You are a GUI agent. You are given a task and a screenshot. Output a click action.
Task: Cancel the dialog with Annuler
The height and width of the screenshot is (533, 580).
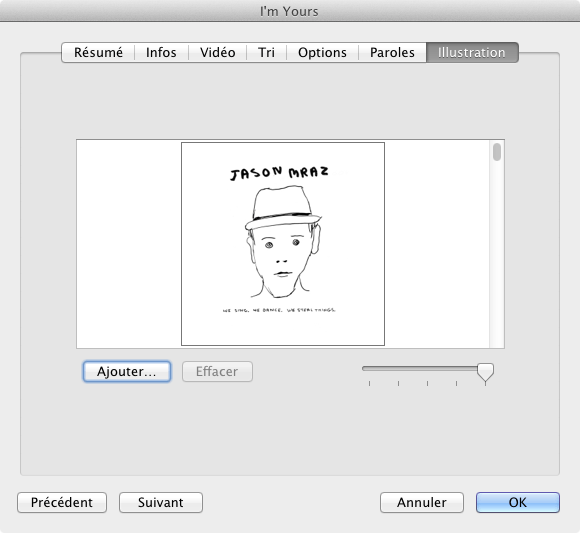(x=422, y=502)
